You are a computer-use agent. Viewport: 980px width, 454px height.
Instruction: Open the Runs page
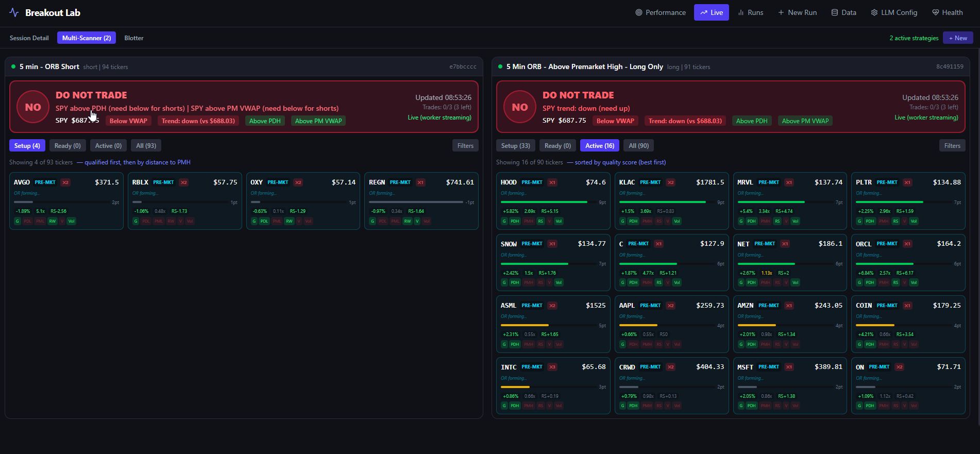tap(750, 12)
